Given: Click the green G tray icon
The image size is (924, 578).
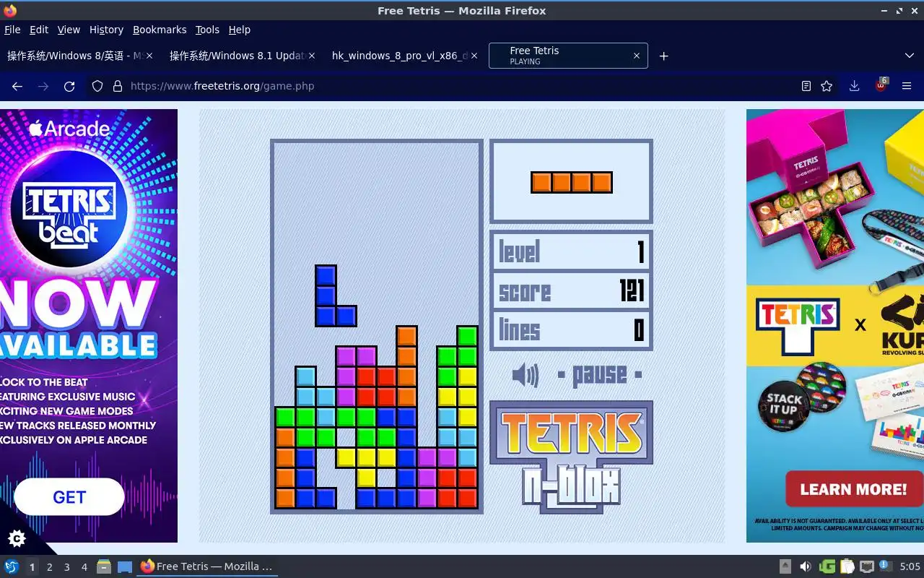Looking at the screenshot, I should pos(827,567).
